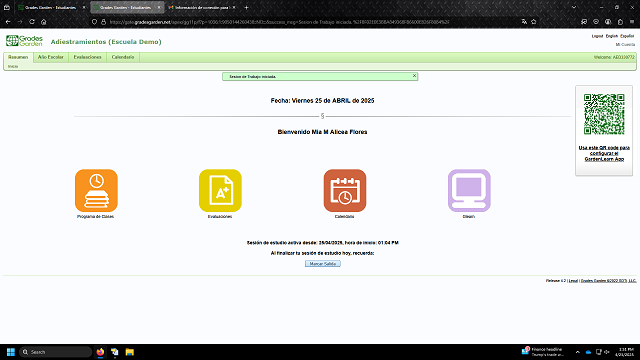
Task: Open the screenshot tool in browser toolbar
Action: tap(584, 22)
